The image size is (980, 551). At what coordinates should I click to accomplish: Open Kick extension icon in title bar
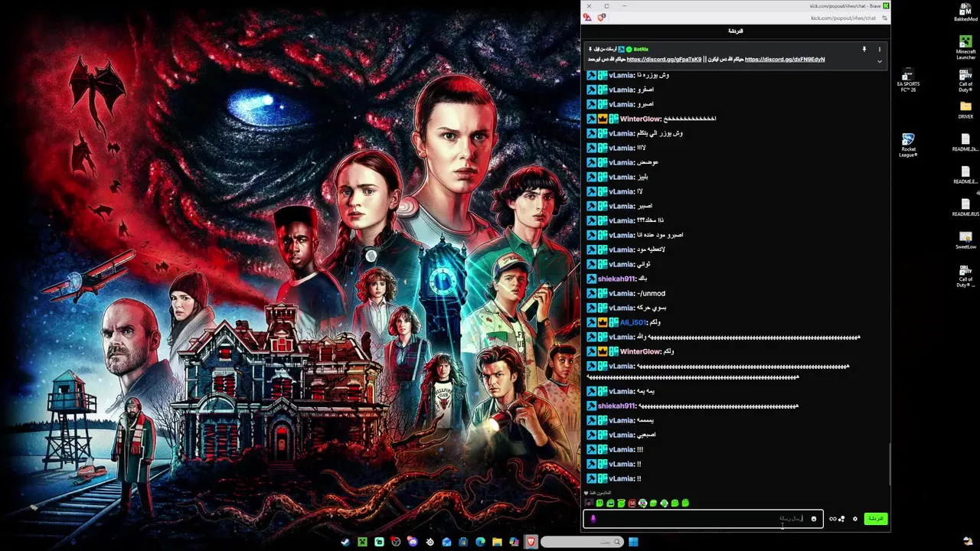(886, 6)
